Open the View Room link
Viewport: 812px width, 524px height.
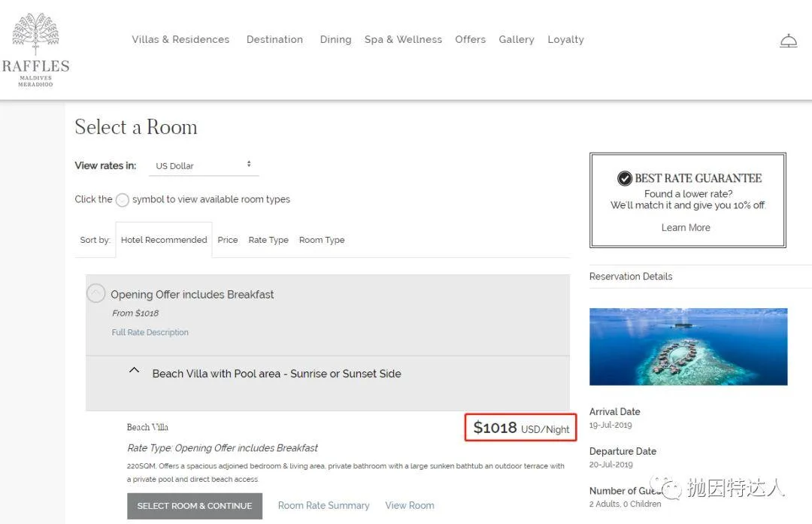pos(410,505)
